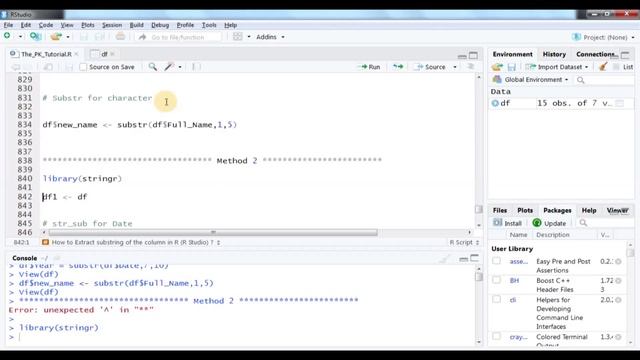
Task: Open the Session menu
Action: (x=112, y=25)
